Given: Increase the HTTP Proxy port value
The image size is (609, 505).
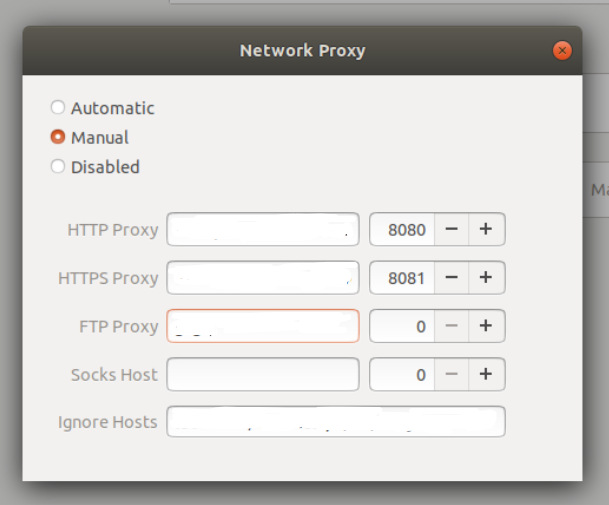Looking at the screenshot, I should [x=486, y=230].
